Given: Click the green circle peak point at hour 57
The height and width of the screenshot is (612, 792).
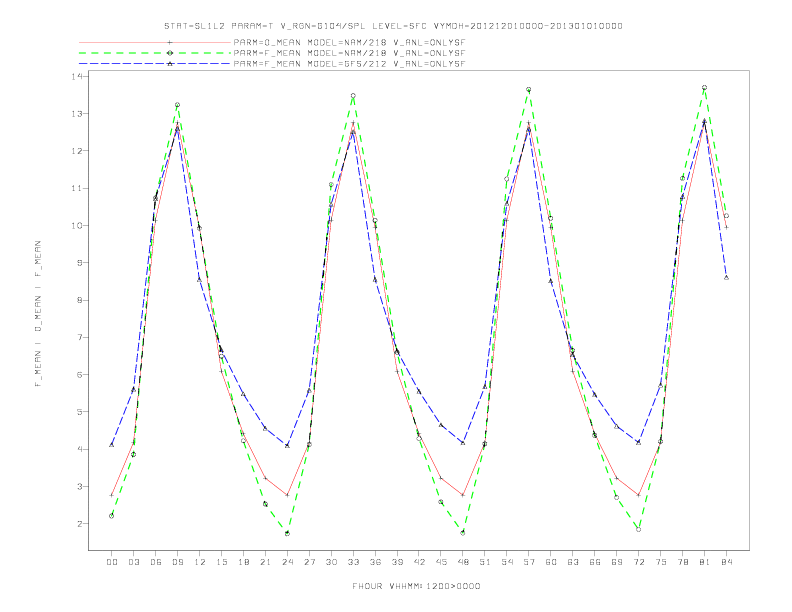Looking at the screenshot, I should [529, 89].
